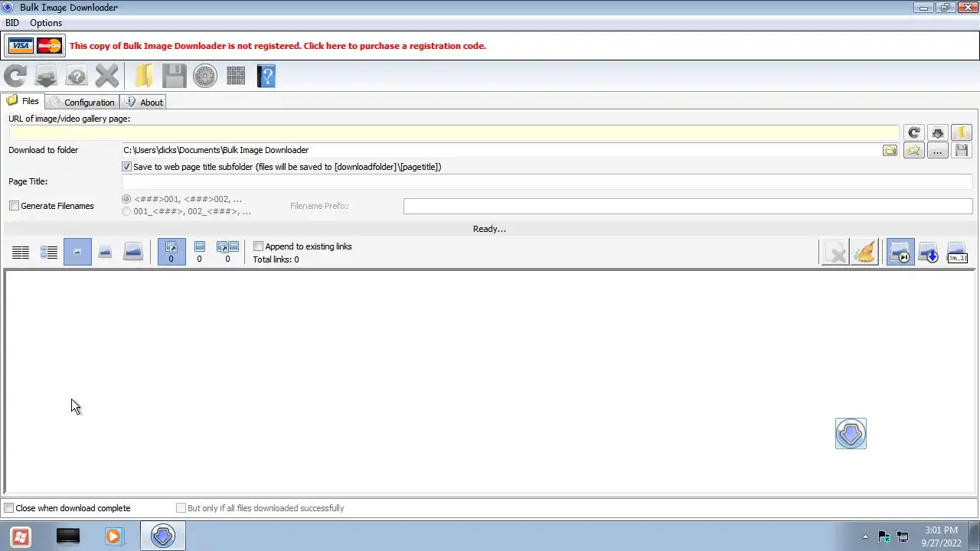Click small folder icon inside download path field

(x=890, y=151)
